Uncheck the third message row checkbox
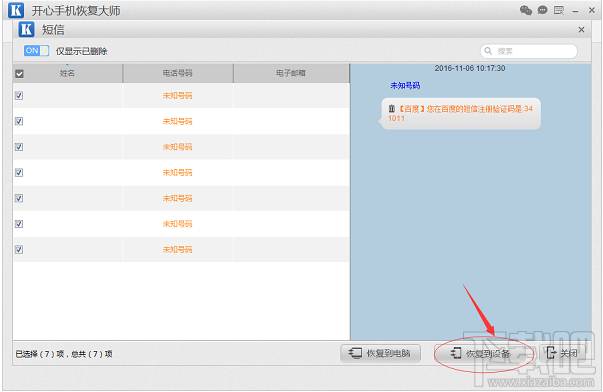 (x=19, y=147)
